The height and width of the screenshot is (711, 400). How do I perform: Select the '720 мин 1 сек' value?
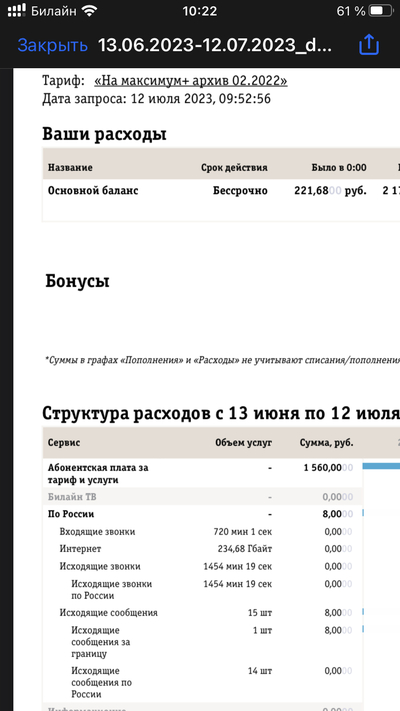coord(243,531)
